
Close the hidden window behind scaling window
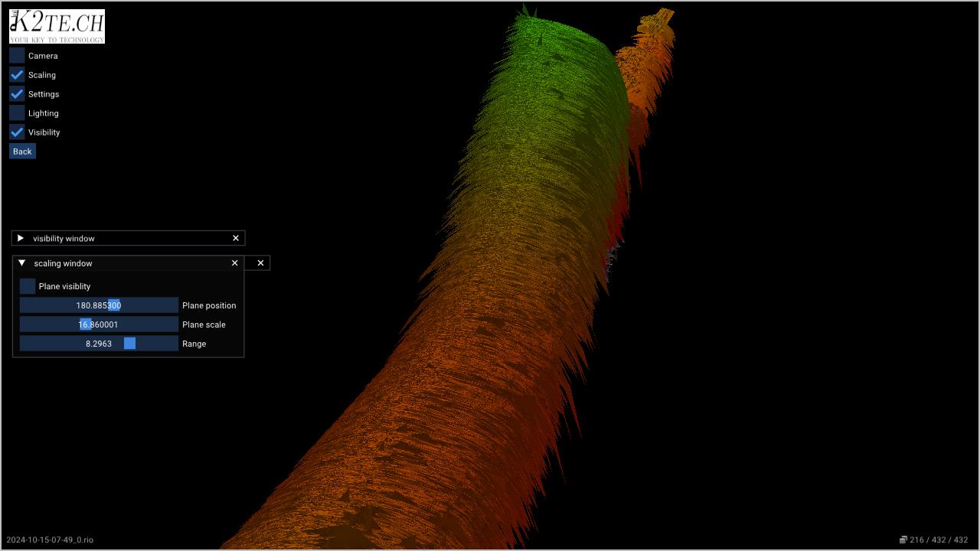260,263
